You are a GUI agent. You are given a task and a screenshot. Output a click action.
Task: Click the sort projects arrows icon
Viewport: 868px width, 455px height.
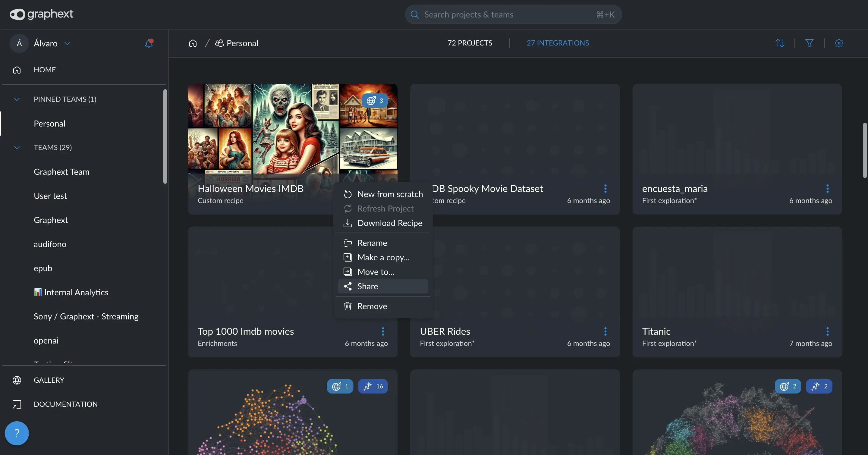(x=780, y=43)
